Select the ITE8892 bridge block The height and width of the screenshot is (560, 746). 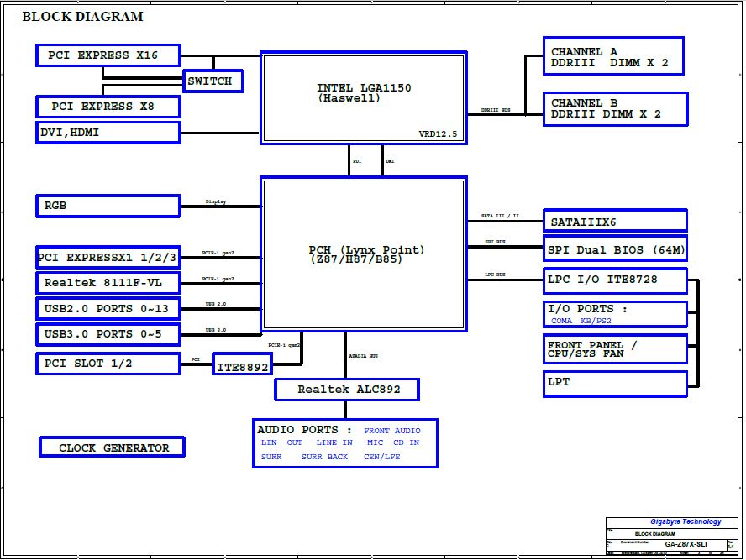coord(243,368)
